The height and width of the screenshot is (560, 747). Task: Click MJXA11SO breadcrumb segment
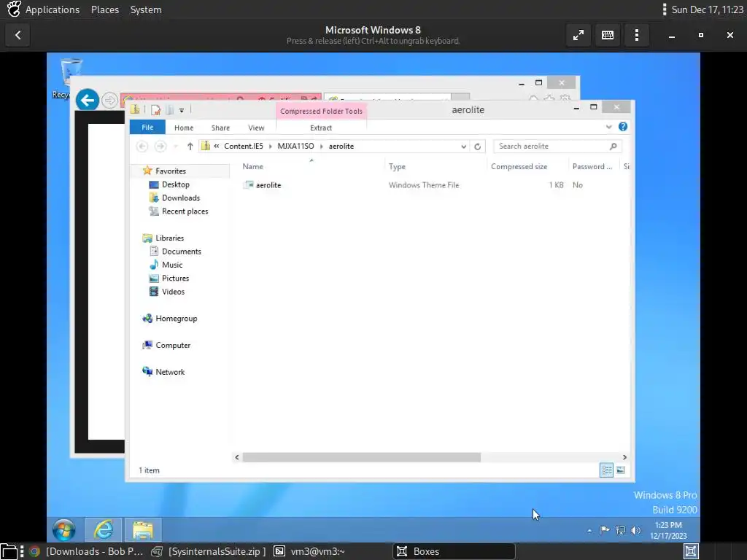click(295, 146)
